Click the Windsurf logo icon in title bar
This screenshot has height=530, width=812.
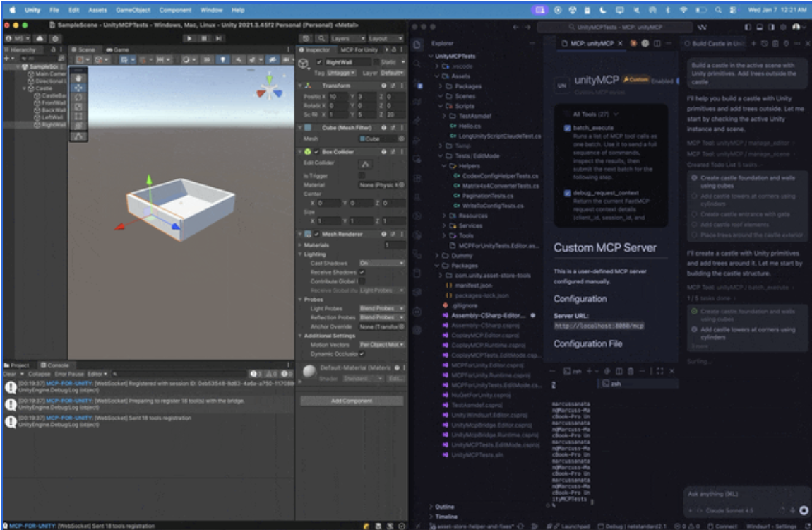click(703, 27)
